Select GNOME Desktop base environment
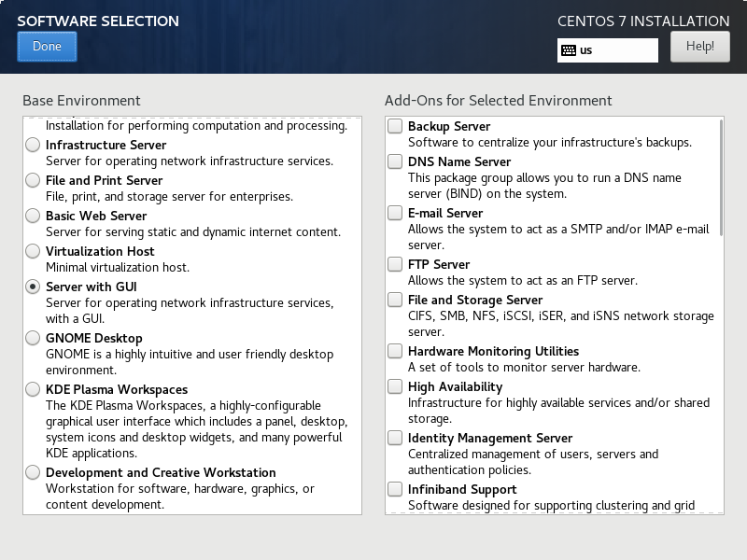Viewport: 747px width, 560px height. click(x=33, y=338)
